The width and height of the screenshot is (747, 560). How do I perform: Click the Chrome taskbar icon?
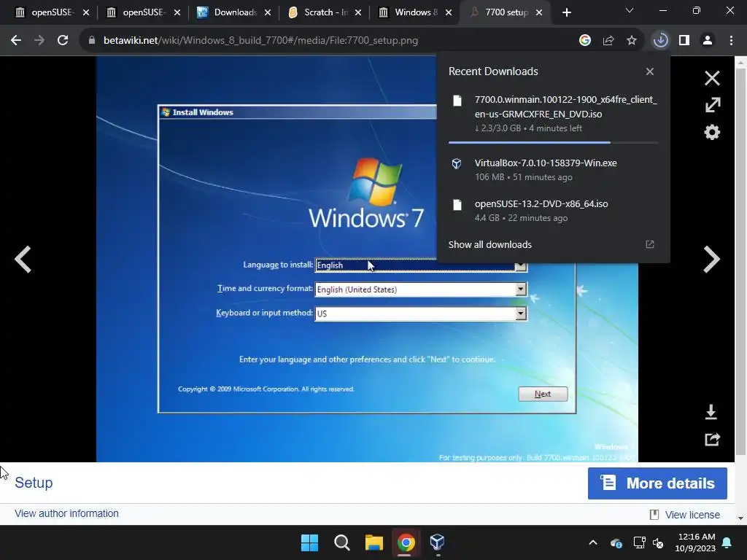click(406, 542)
